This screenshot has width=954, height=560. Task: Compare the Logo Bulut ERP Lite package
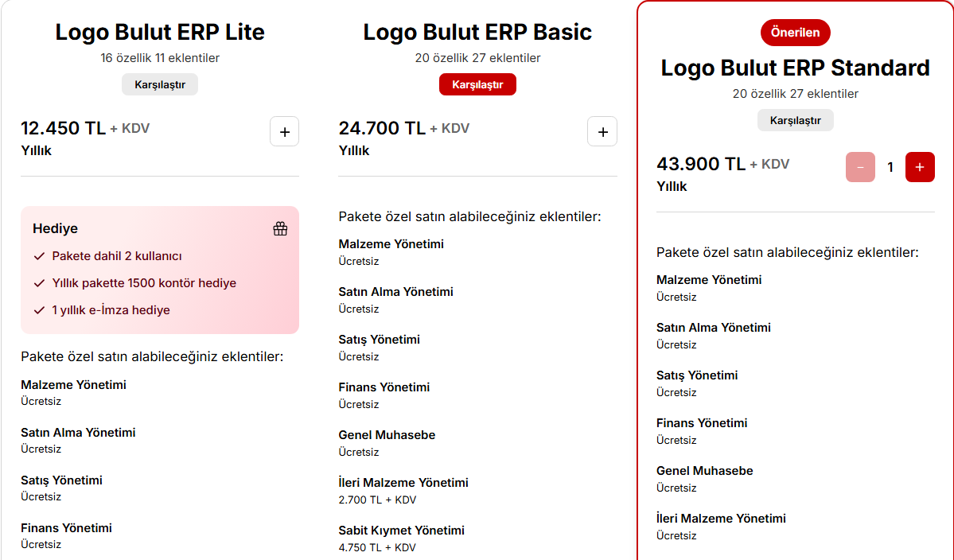160,84
